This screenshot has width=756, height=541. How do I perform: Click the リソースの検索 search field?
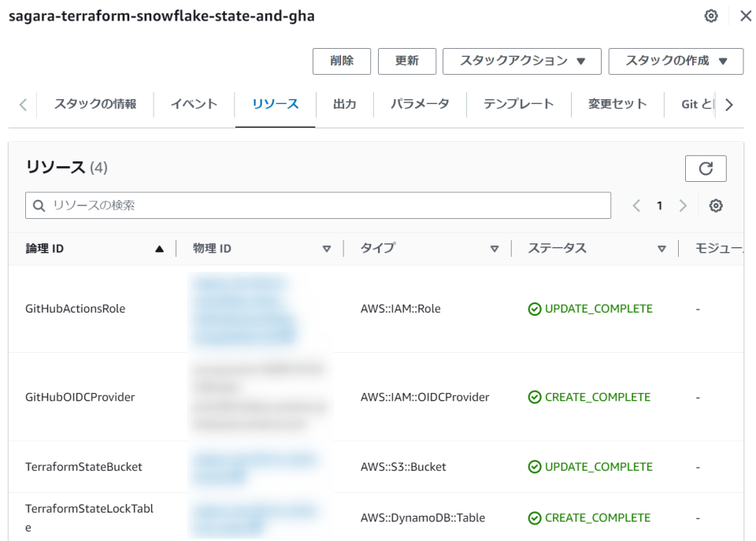coord(318,206)
